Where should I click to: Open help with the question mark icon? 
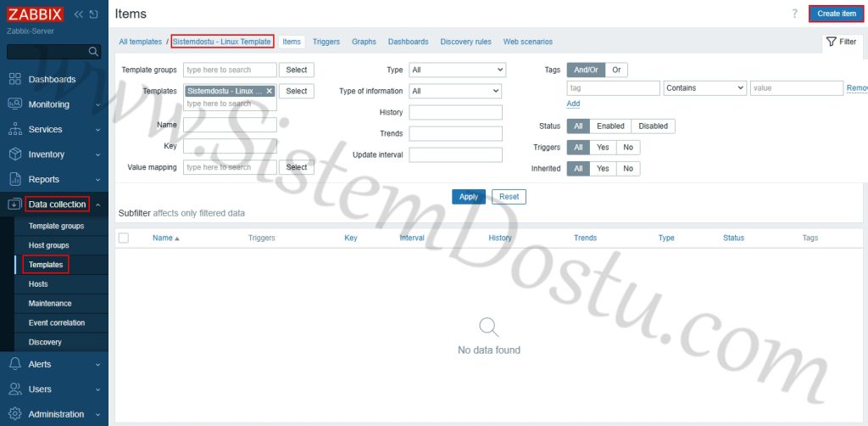(x=795, y=14)
